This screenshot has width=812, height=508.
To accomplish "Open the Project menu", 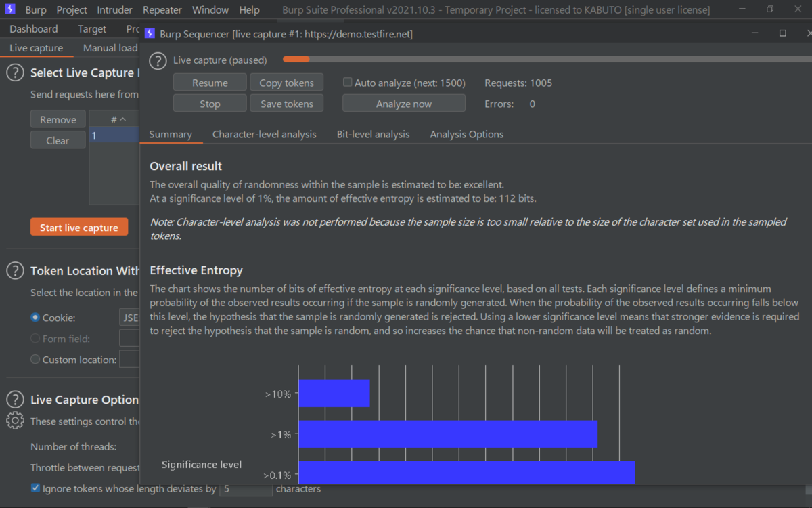I will click(x=72, y=10).
